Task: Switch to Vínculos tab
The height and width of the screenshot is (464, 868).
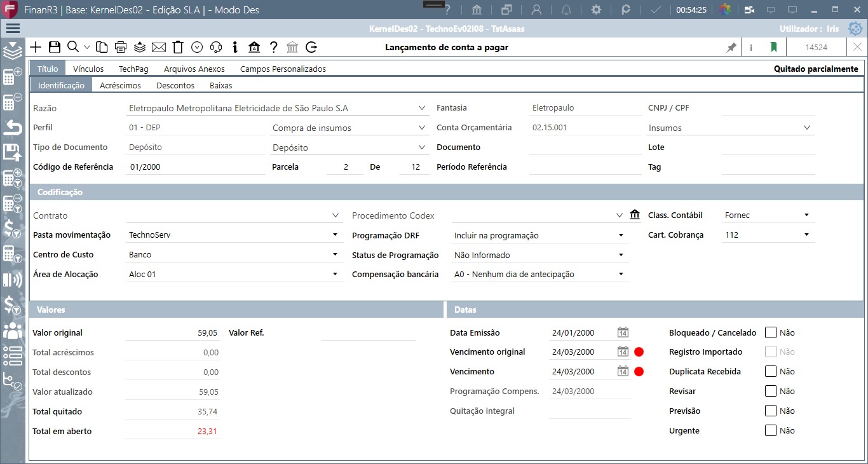Action: tap(88, 69)
